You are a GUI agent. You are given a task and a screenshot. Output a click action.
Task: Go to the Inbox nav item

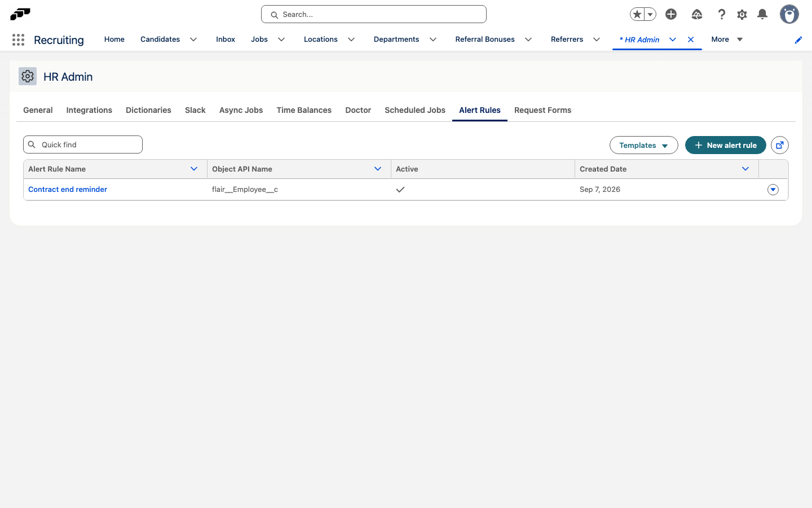(226, 40)
